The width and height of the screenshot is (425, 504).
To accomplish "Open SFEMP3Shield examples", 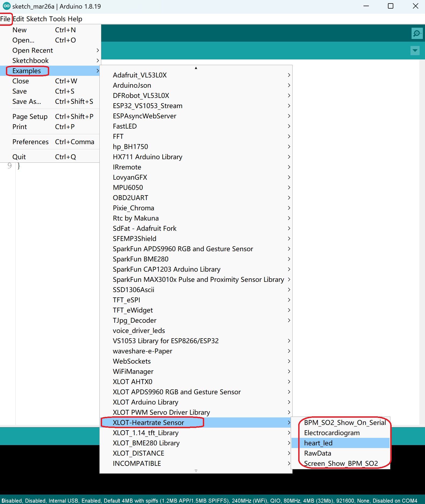I will click(196, 239).
